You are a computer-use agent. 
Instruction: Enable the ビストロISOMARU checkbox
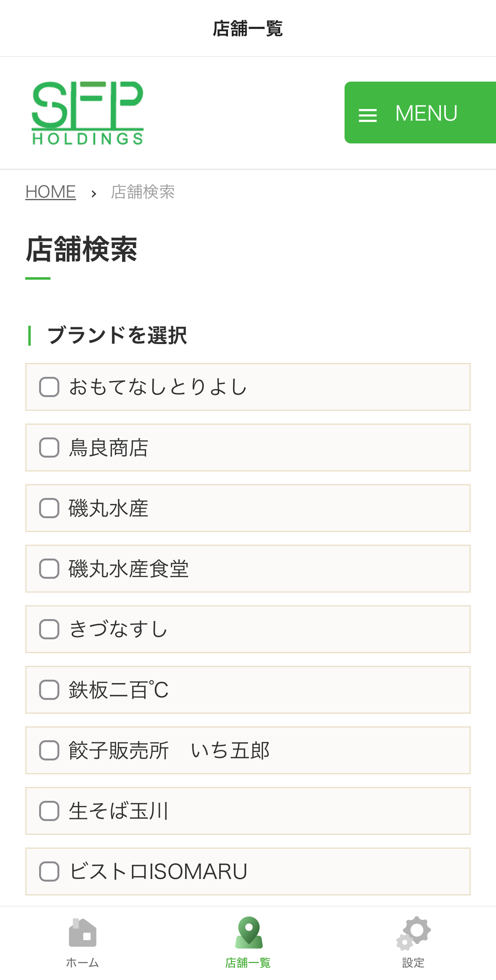tap(49, 871)
